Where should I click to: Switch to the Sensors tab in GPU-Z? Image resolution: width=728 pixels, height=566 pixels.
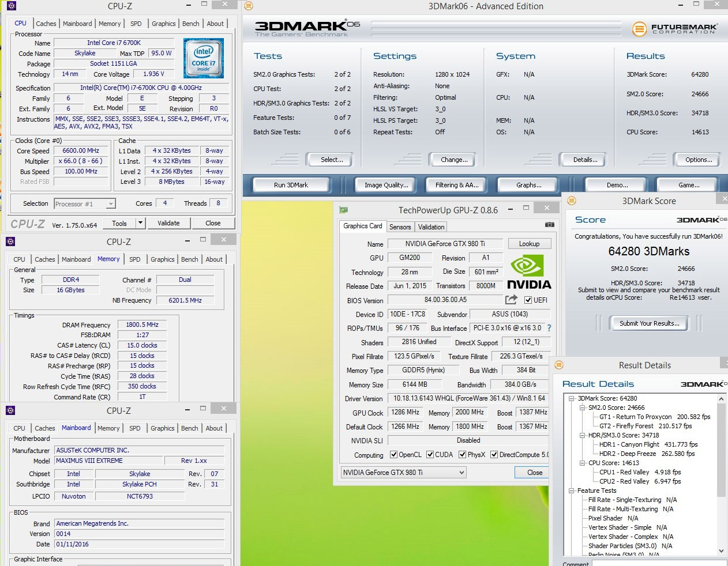coord(400,227)
